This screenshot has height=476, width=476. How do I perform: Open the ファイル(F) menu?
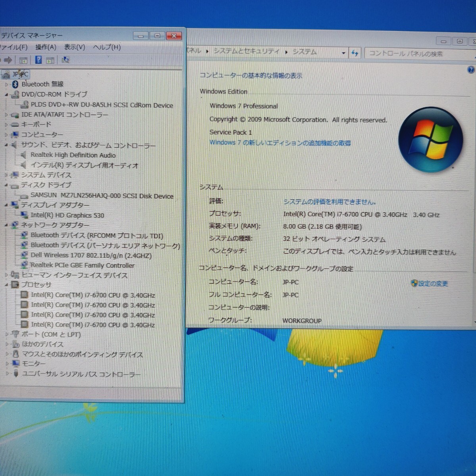pyautogui.click(x=13, y=47)
